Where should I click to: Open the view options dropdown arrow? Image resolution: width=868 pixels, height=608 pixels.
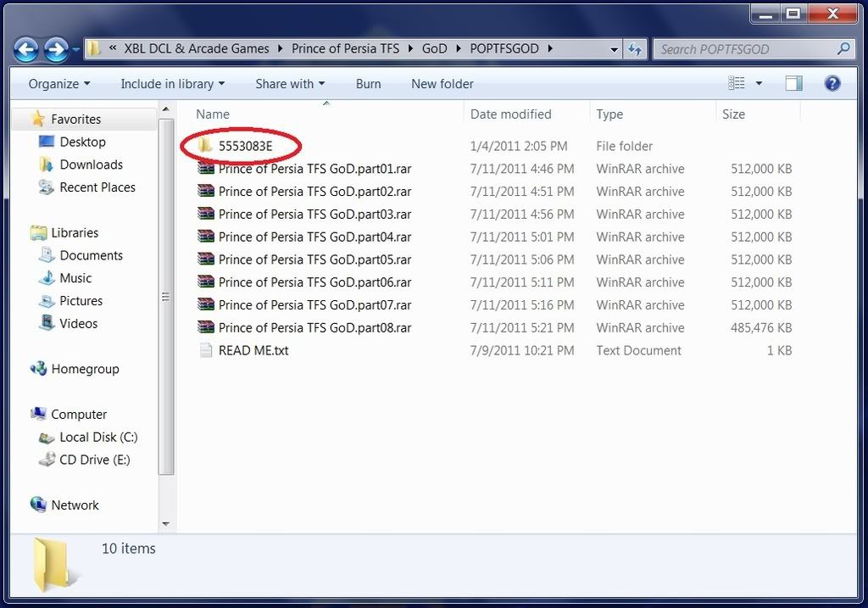pyautogui.click(x=759, y=83)
